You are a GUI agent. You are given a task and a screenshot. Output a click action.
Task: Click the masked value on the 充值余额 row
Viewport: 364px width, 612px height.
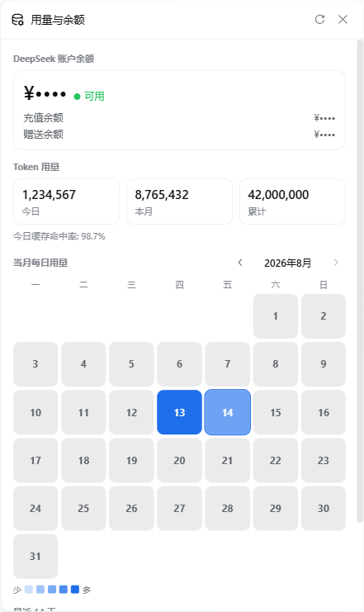(x=324, y=118)
